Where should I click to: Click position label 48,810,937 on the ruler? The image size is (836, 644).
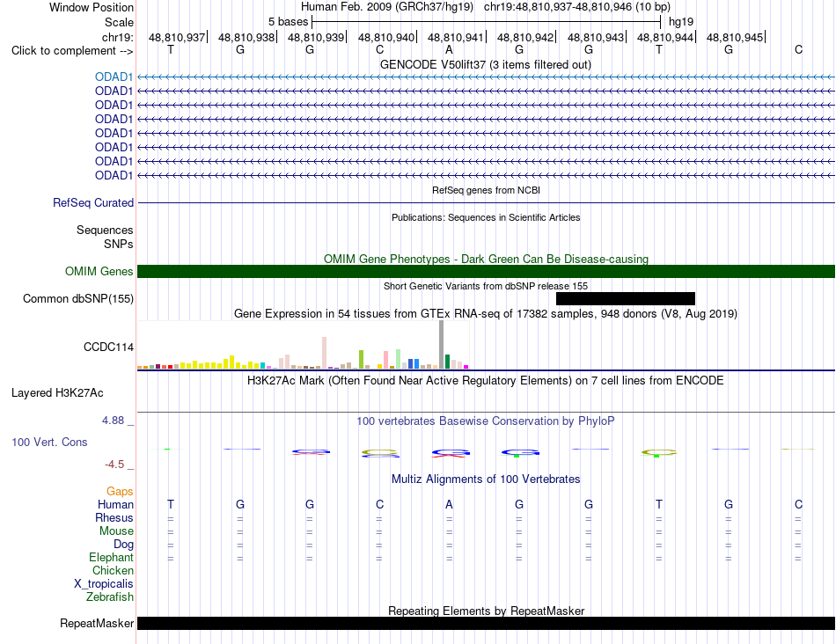pos(177,37)
